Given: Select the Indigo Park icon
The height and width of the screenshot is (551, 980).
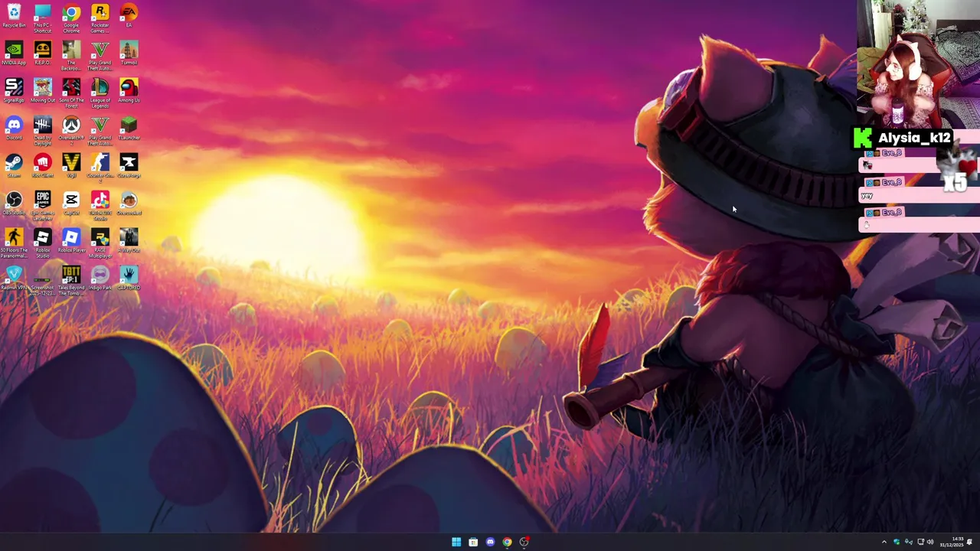Looking at the screenshot, I should (x=100, y=278).
